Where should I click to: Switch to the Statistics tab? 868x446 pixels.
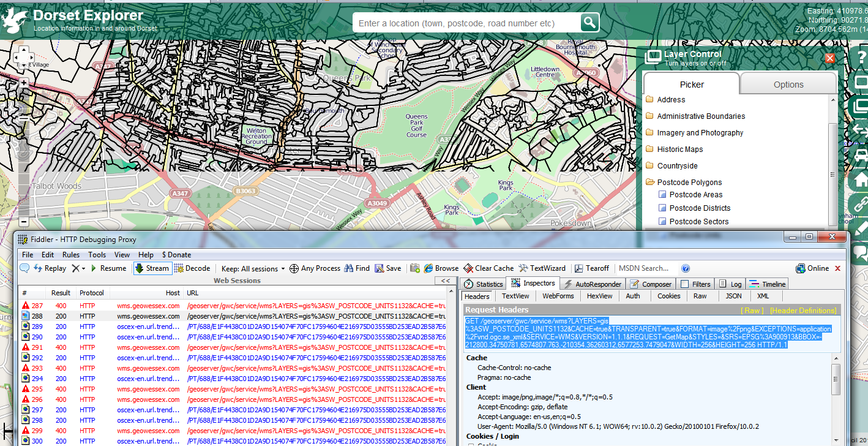484,284
